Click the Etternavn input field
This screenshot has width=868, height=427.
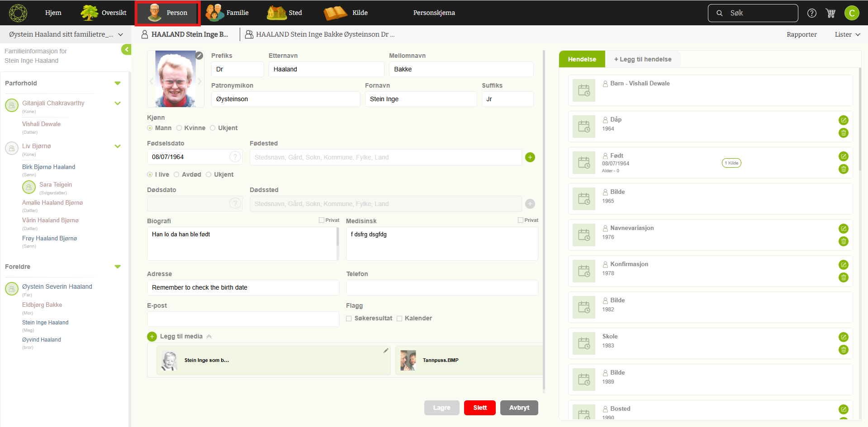(326, 69)
